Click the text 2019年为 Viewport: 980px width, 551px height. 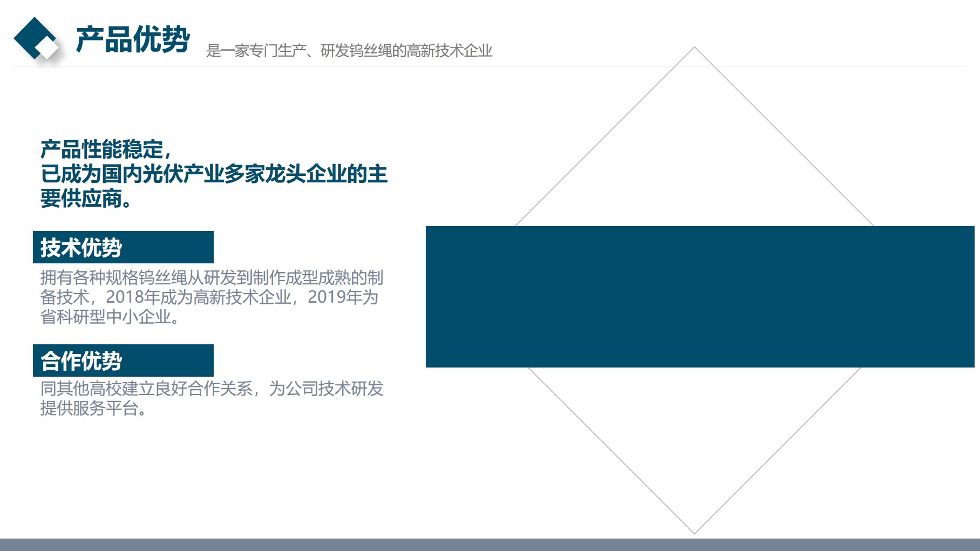coord(343,297)
